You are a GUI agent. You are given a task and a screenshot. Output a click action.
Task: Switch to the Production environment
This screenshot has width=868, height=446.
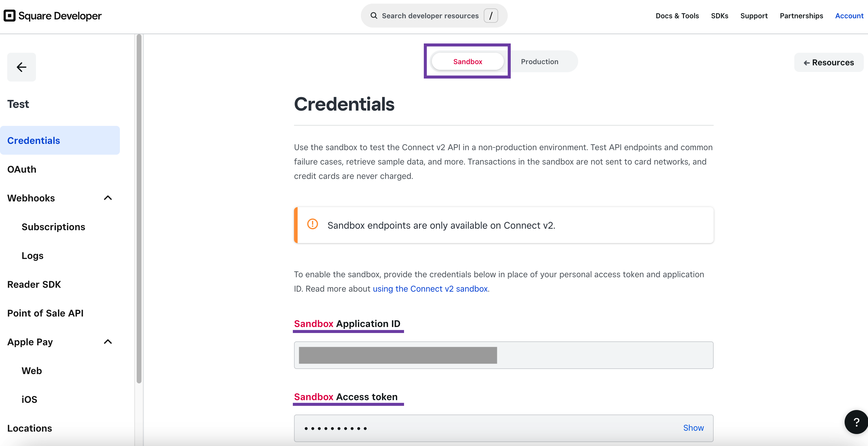coord(540,61)
